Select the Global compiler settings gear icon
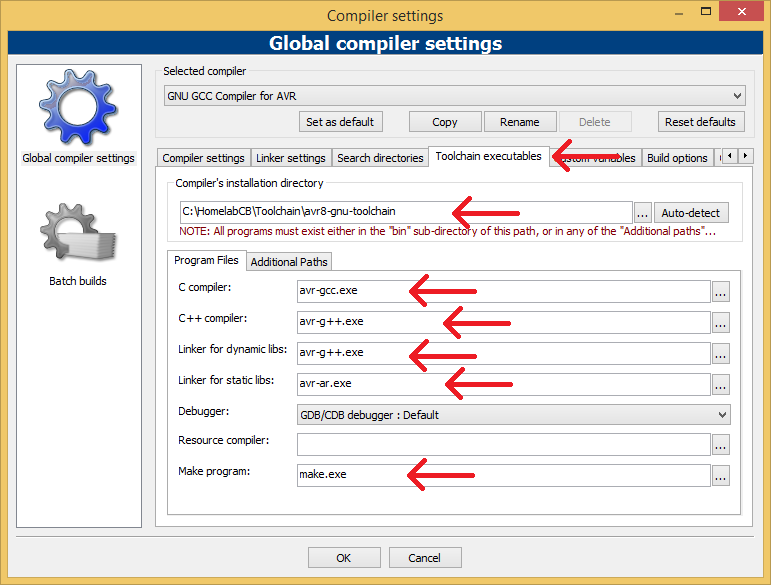The width and height of the screenshot is (771, 585). (78, 108)
